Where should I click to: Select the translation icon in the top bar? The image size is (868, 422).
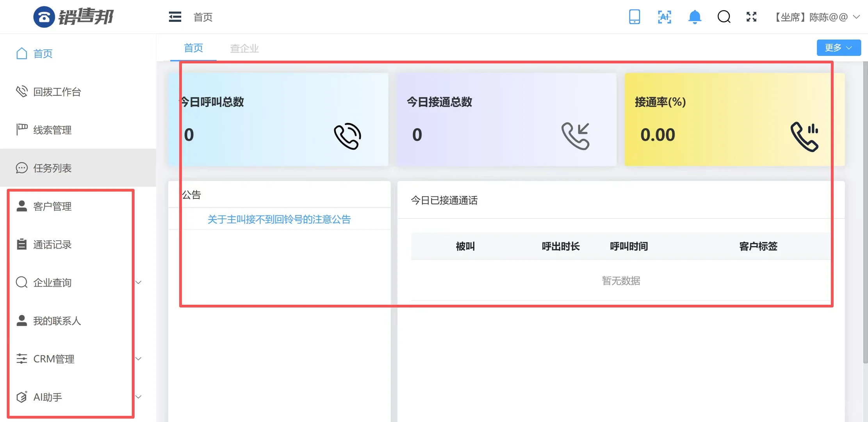point(664,17)
